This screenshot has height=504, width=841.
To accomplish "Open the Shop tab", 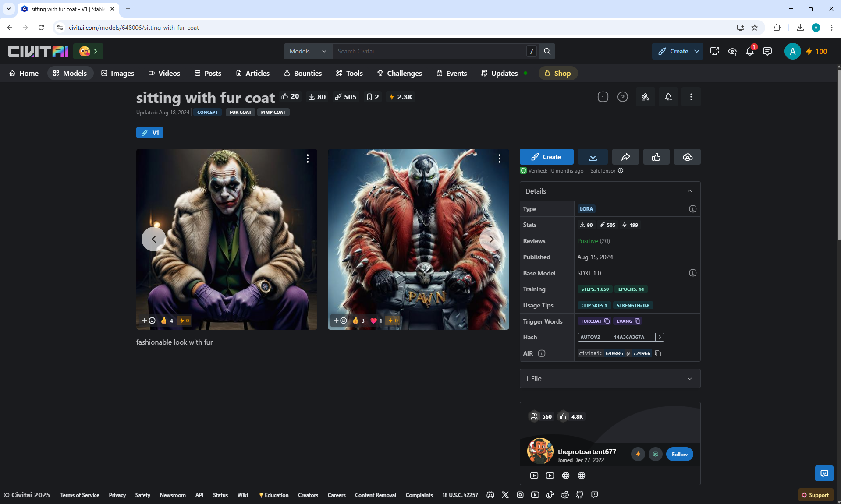I will (558, 73).
